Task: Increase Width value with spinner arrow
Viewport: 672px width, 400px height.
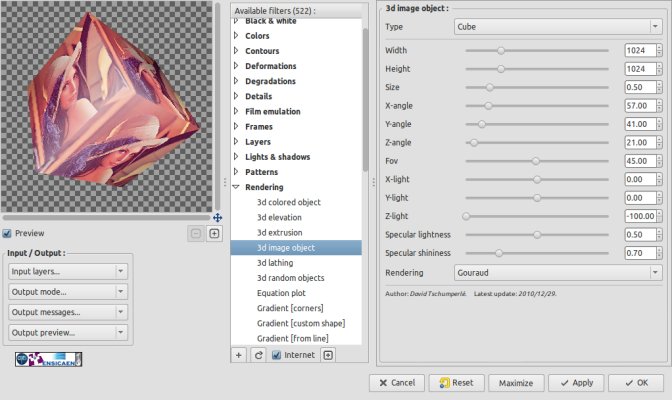Action: pos(660,46)
